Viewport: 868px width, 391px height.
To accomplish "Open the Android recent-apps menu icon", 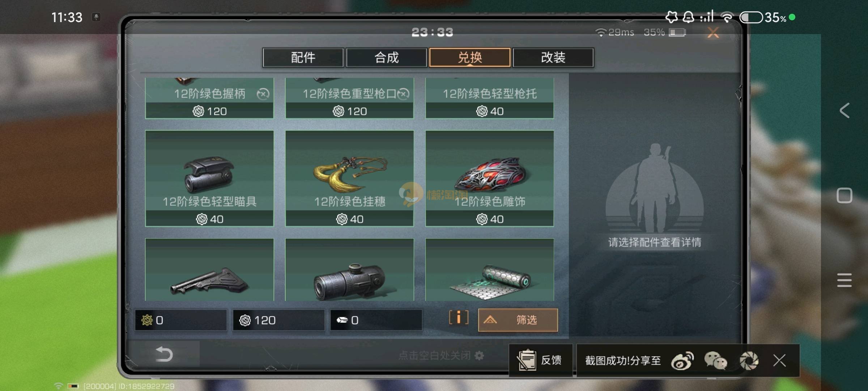I will pos(844,280).
